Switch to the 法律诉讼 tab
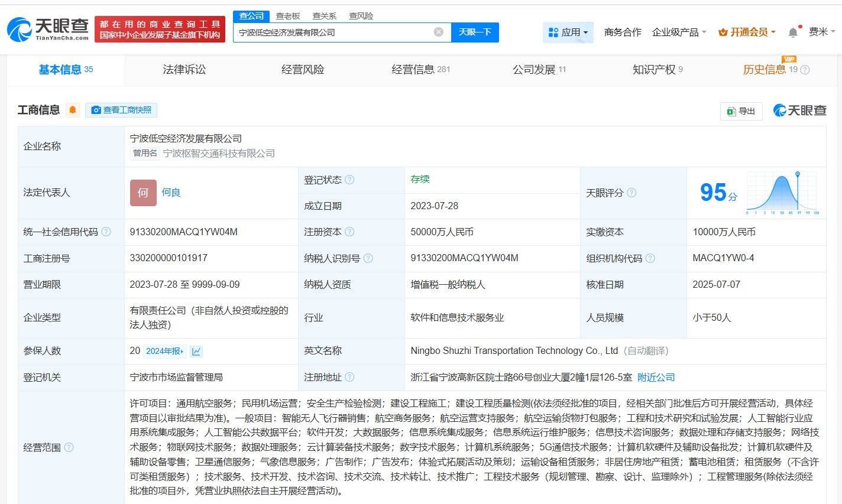The width and height of the screenshot is (842, 504). (x=184, y=70)
